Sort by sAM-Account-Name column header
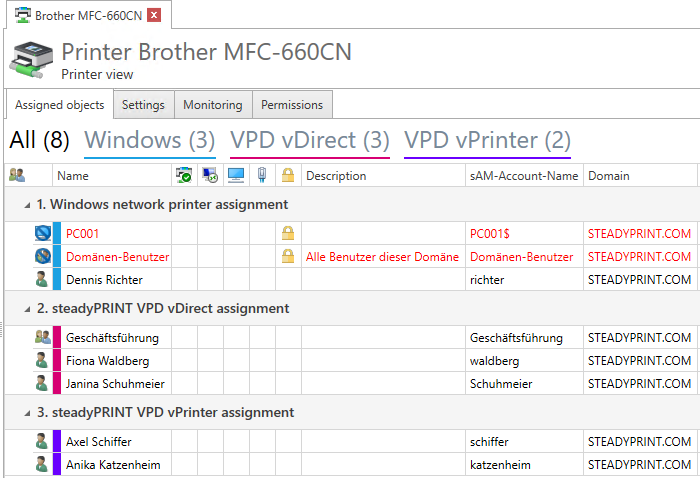 (x=524, y=176)
